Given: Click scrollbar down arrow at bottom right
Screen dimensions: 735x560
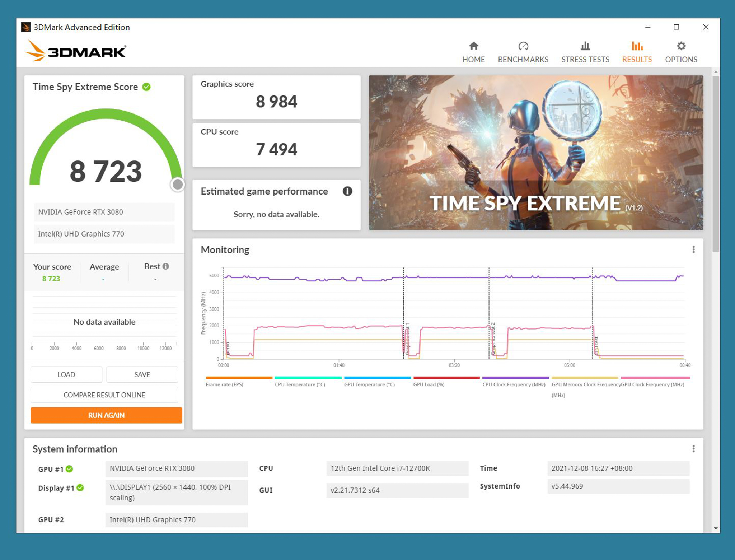Looking at the screenshot, I should 716,528.
